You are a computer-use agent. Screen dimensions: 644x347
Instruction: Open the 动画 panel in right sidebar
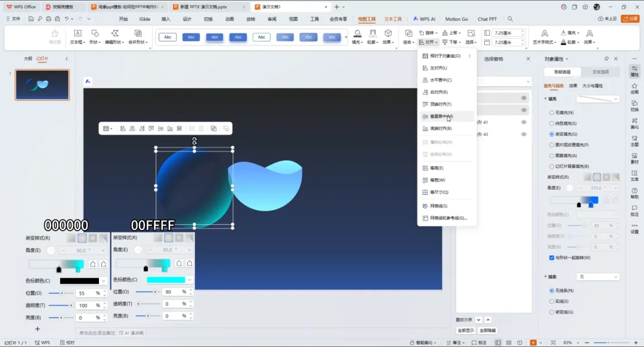click(634, 88)
